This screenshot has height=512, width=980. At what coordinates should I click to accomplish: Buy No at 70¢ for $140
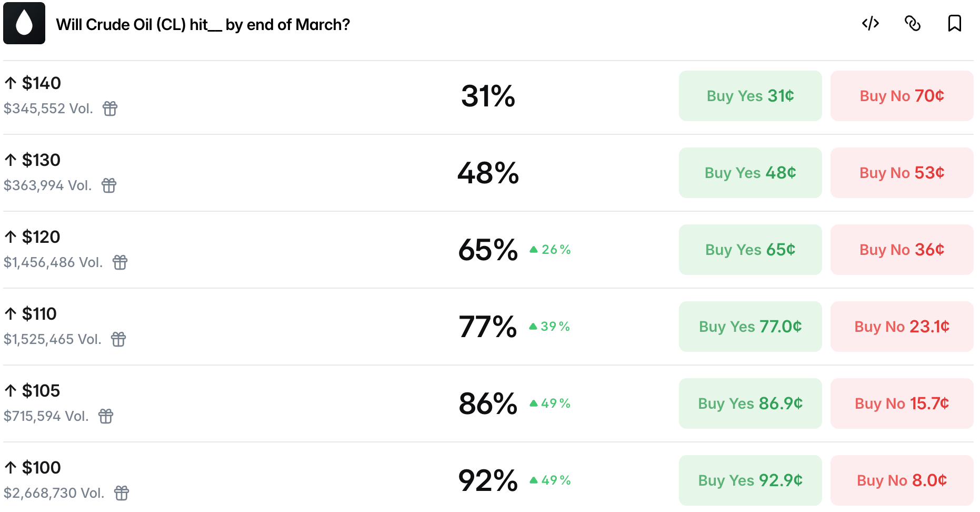coord(902,96)
